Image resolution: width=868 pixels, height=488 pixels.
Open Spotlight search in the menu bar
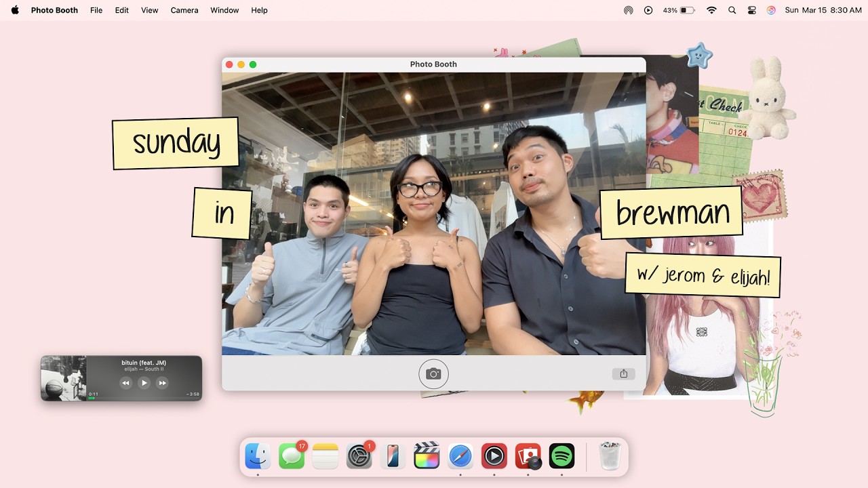pyautogui.click(x=732, y=10)
